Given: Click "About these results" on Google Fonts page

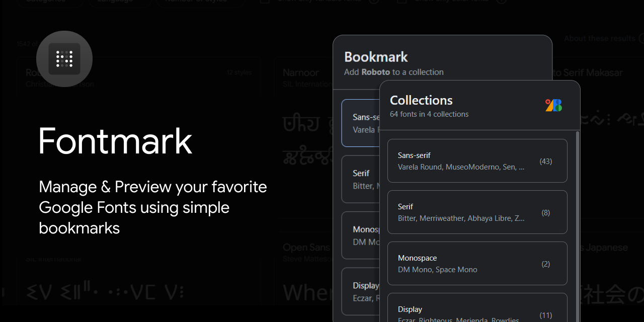Looking at the screenshot, I should point(600,38).
